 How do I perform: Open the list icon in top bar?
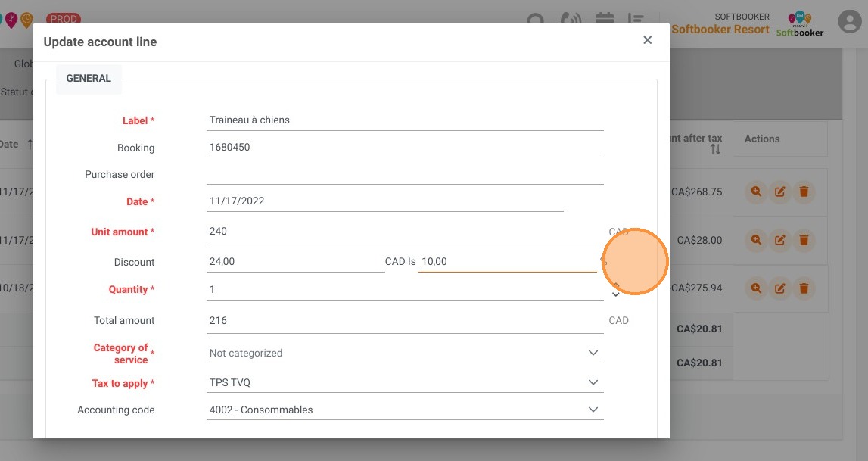coord(636,18)
